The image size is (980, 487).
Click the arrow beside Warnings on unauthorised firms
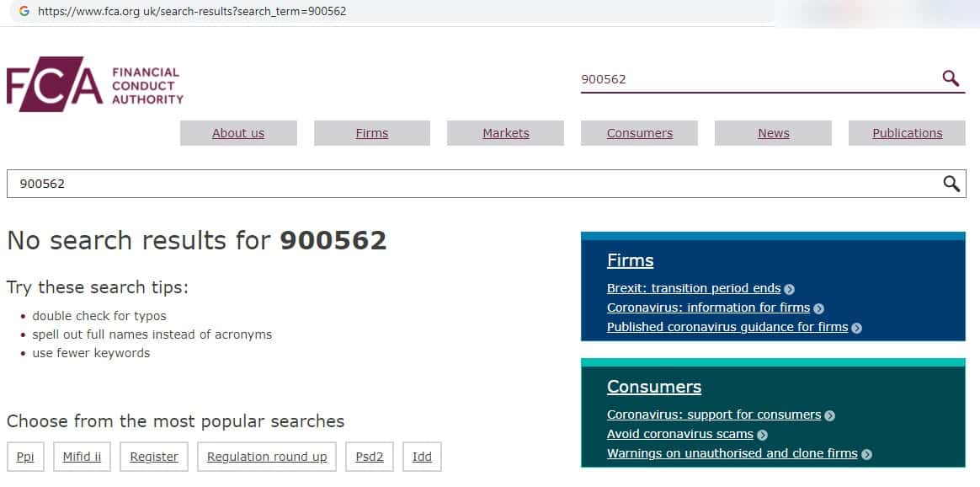(x=866, y=454)
